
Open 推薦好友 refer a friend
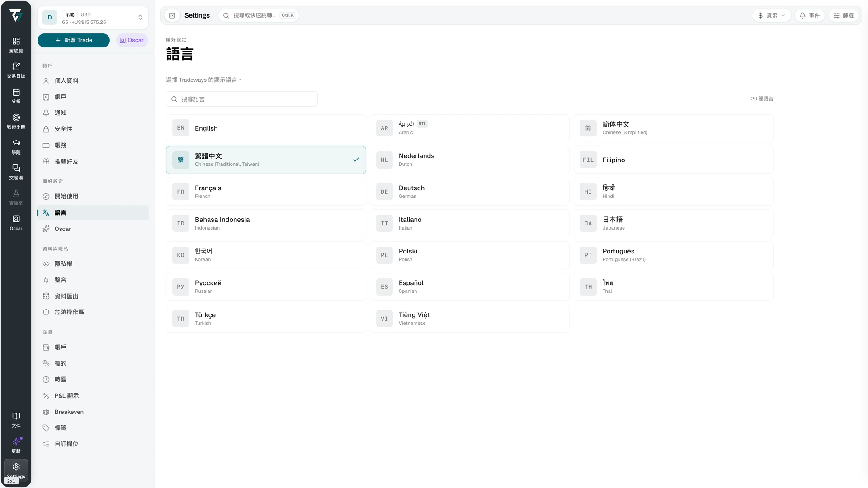click(x=93, y=162)
